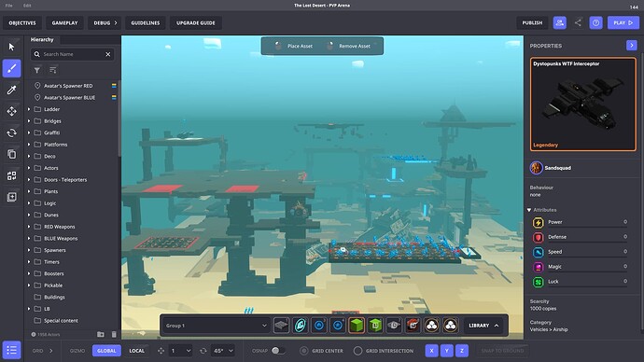Select the Grid Center radio option
The height and width of the screenshot is (362, 644).
pyautogui.click(x=303, y=351)
